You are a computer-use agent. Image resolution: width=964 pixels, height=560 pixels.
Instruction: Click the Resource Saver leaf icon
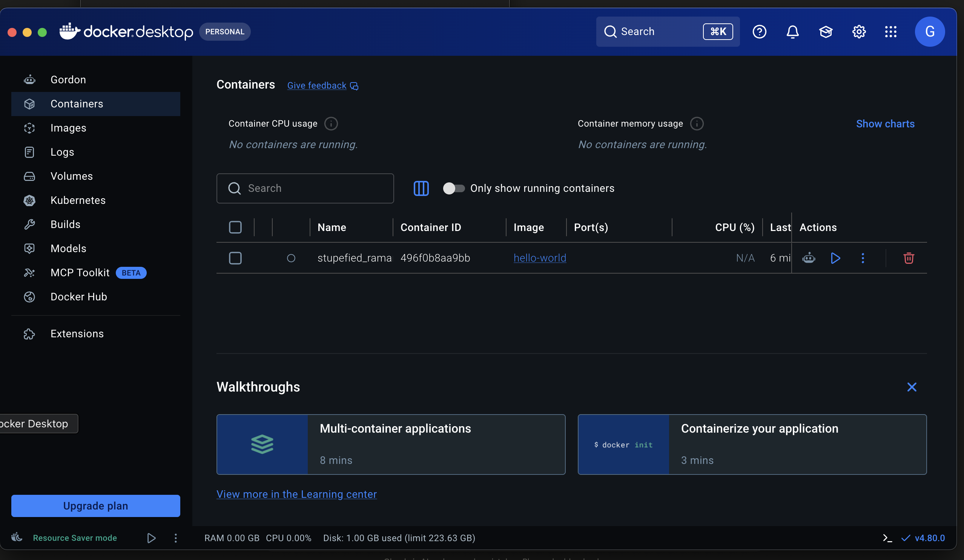(x=17, y=537)
